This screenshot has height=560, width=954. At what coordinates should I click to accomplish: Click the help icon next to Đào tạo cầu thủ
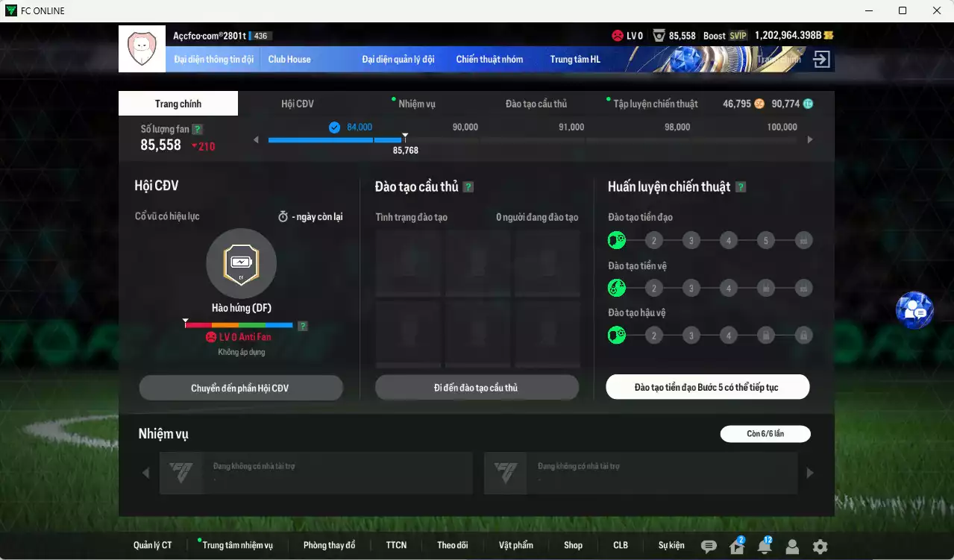[x=468, y=187]
